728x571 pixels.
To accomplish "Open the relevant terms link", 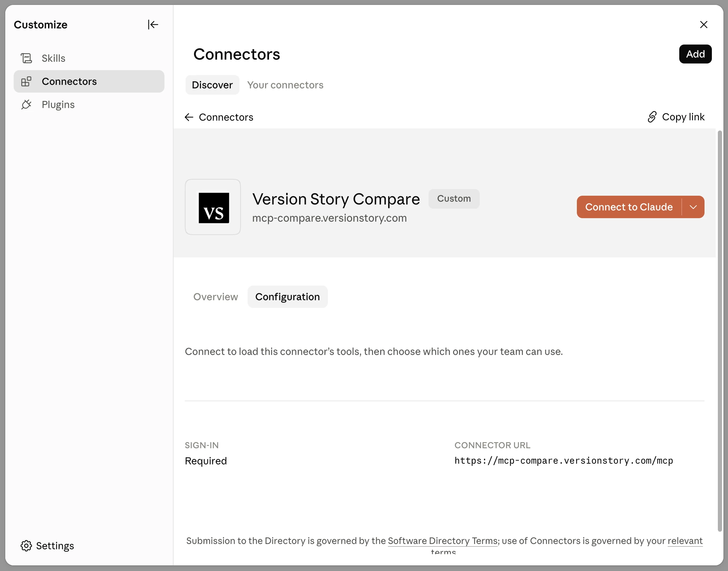I will pyautogui.click(x=685, y=541).
